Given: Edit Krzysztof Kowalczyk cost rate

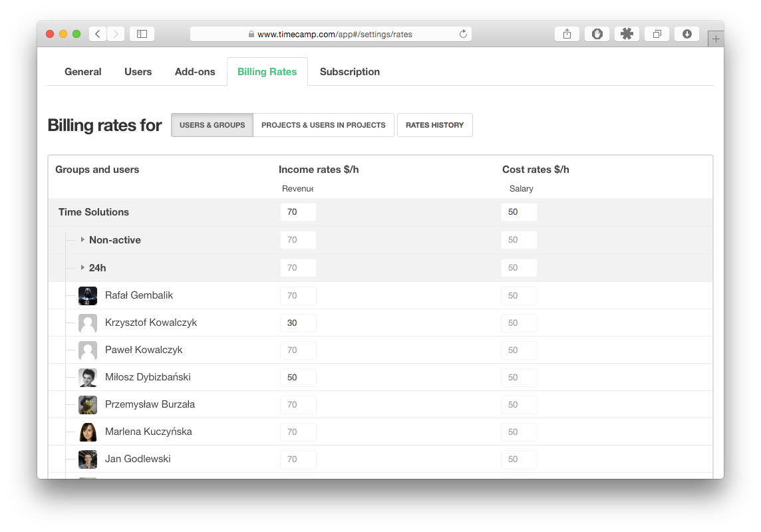Looking at the screenshot, I should [519, 323].
